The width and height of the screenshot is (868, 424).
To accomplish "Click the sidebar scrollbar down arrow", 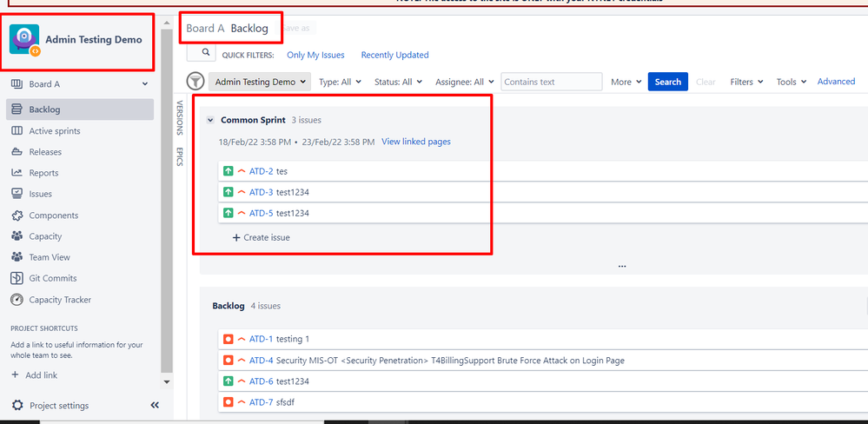I will (167, 381).
